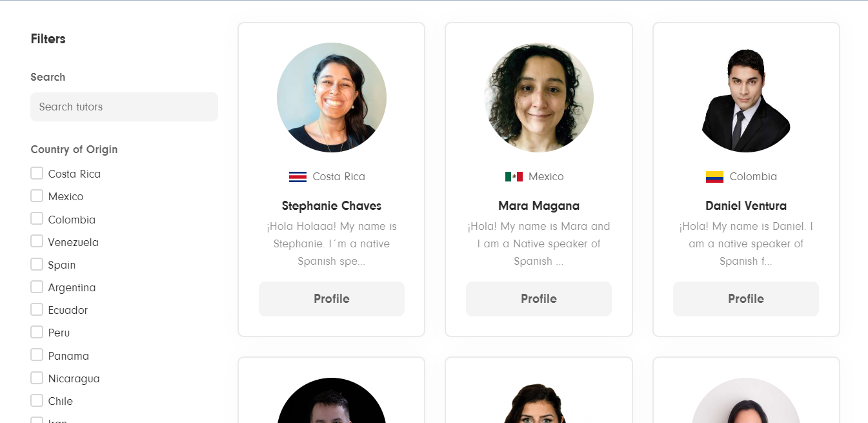The height and width of the screenshot is (423, 868).
Task: Open Daniel Ventura's Profile button
Action: point(746,299)
